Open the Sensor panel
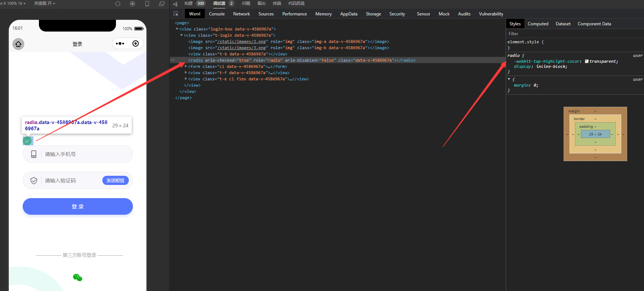Image resolution: width=644 pixels, height=291 pixels. (423, 14)
